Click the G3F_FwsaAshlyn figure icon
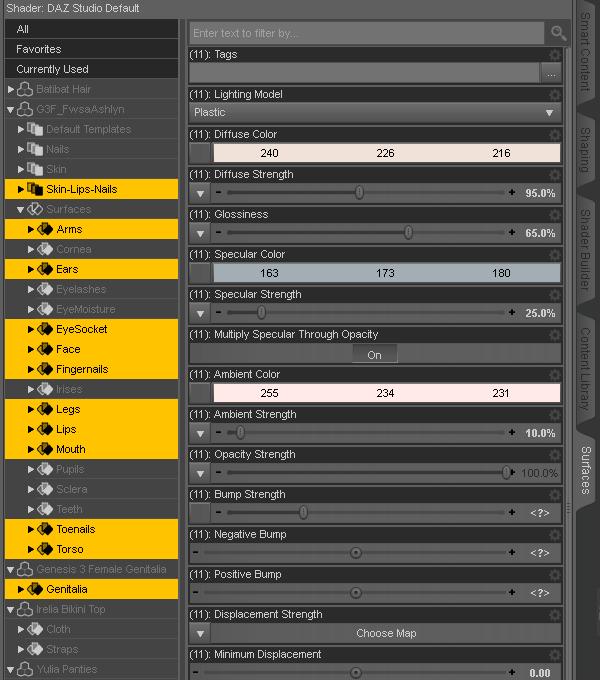 tap(25, 109)
